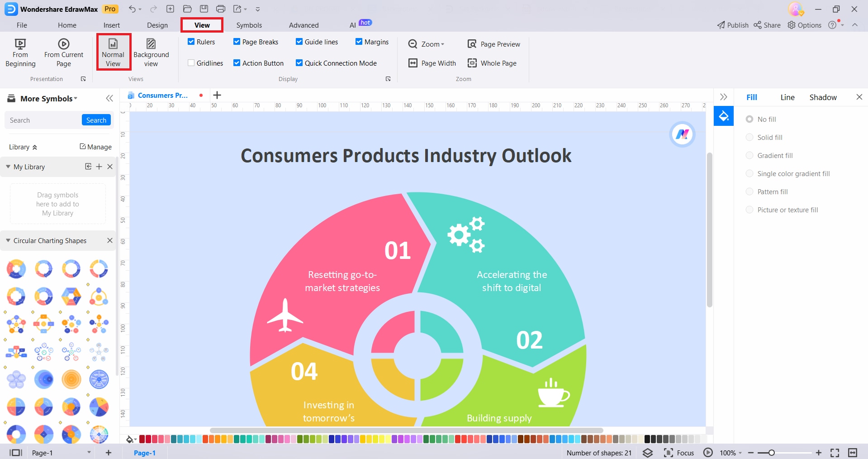
Task: Select Solid fill radio option
Action: click(x=749, y=137)
